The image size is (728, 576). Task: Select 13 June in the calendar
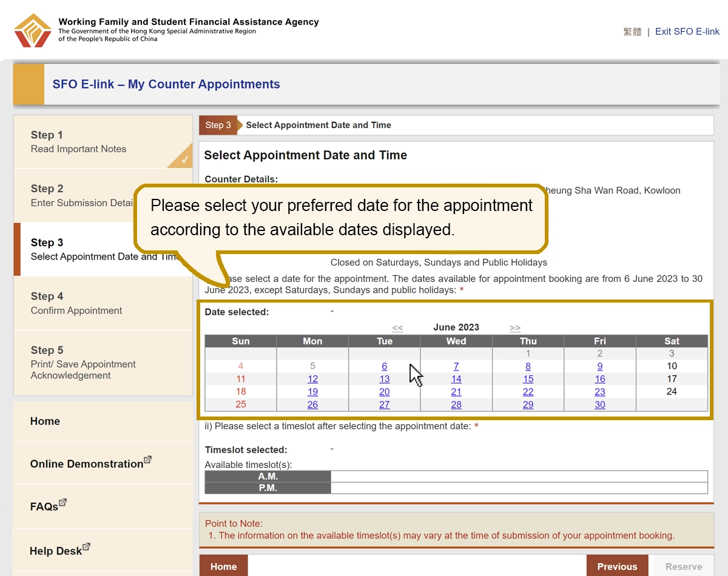(385, 379)
